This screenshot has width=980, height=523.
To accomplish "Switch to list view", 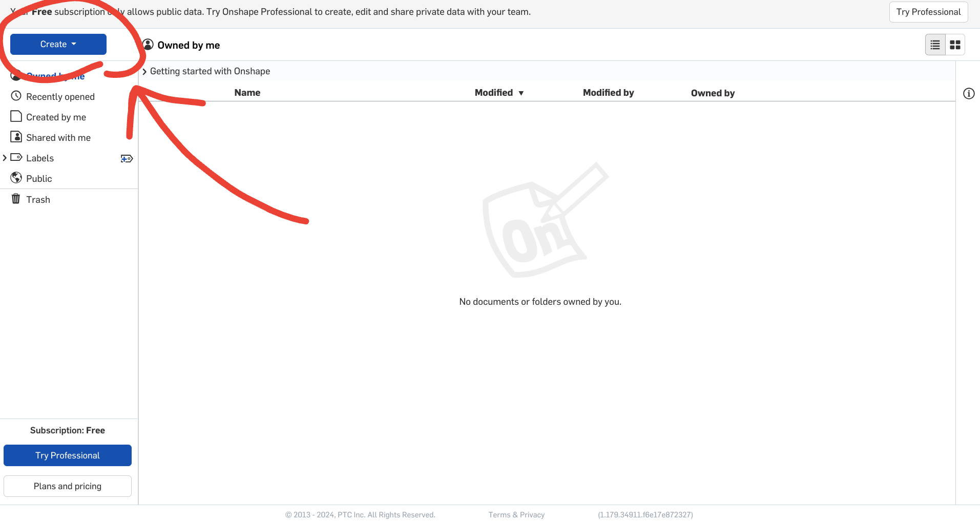I will click(x=935, y=45).
